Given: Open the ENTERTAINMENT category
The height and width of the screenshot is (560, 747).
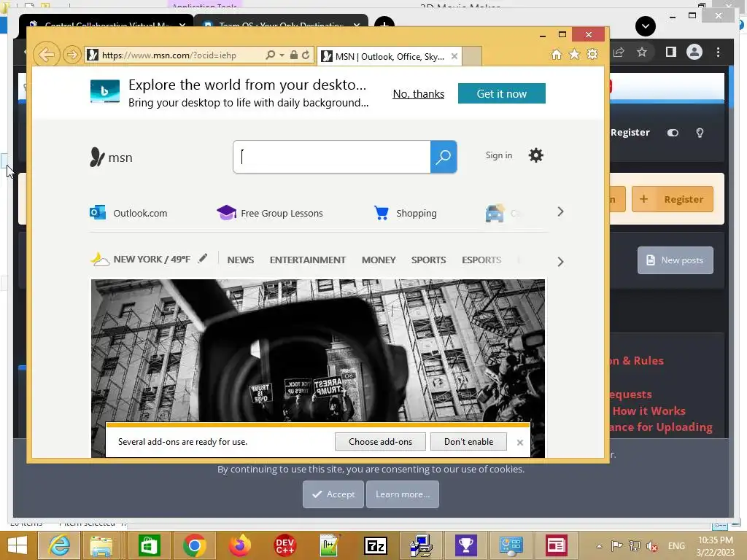Looking at the screenshot, I should pyautogui.click(x=308, y=260).
